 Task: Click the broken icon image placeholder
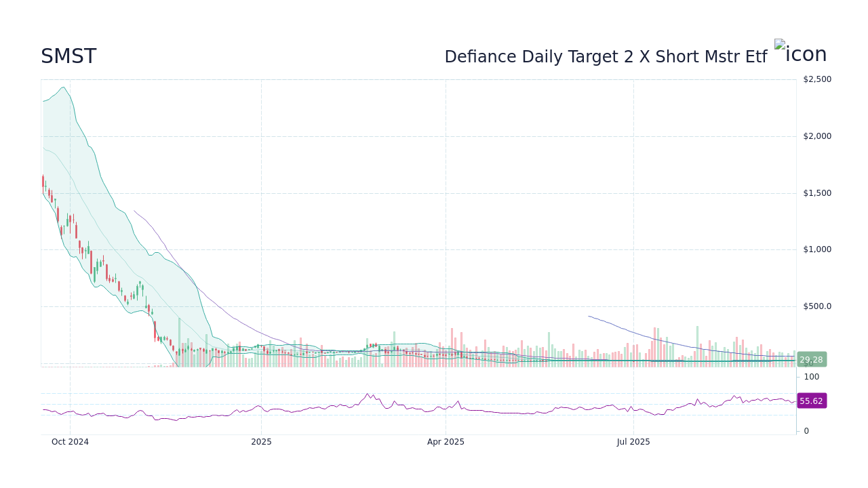click(801, 53)
